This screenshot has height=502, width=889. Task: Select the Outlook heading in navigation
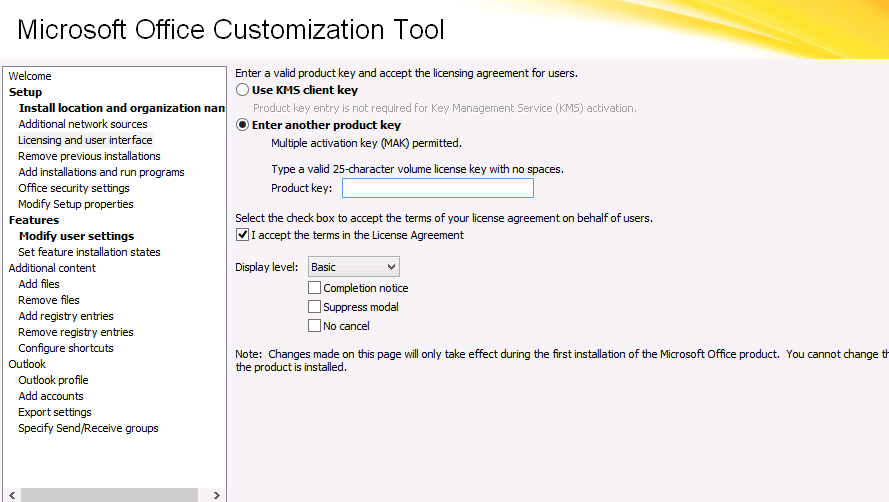point(27,364)
